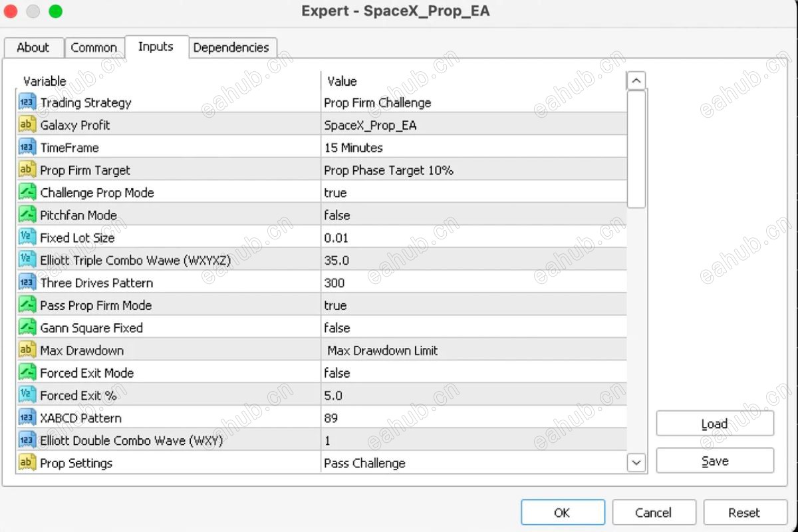Select the Trading Strategy variable name

point(86,102)
